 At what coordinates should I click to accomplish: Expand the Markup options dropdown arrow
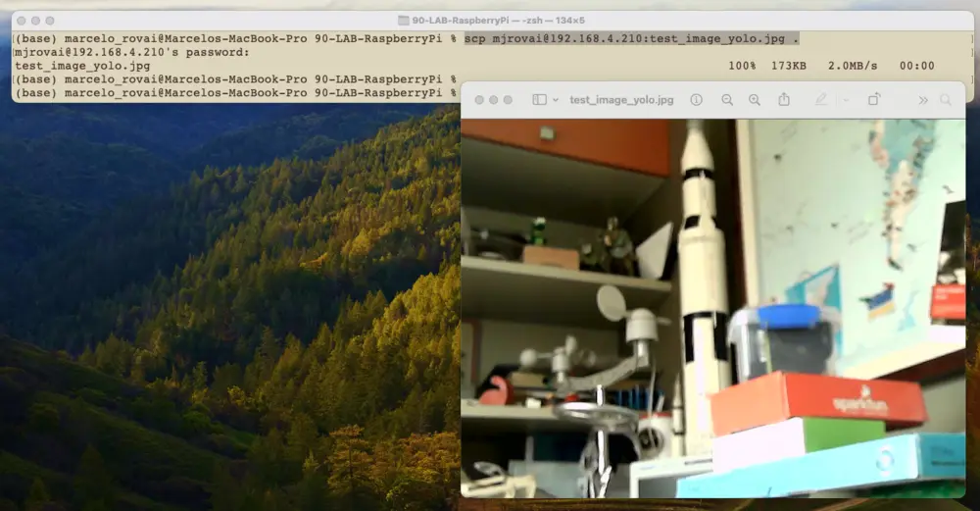(x=846, y=100)
